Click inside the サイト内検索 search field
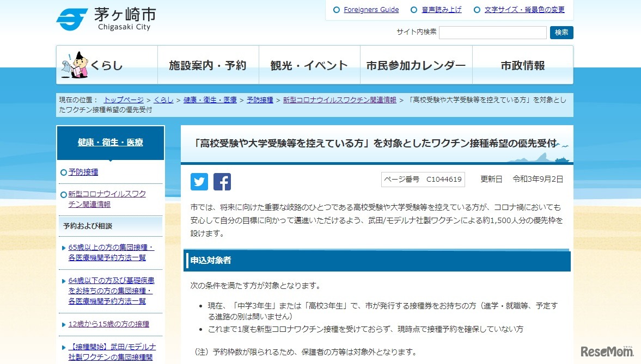The height and width of the screenshot is (364, 641). [492, 33]
